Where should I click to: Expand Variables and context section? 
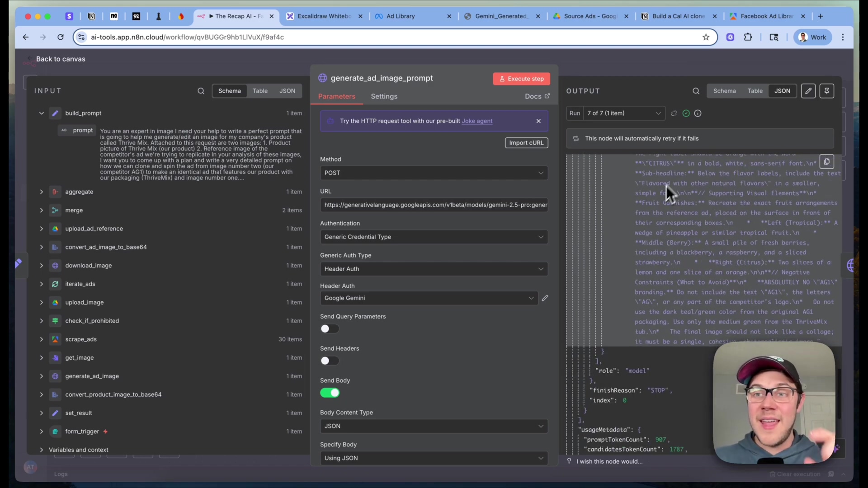(41, 450)
